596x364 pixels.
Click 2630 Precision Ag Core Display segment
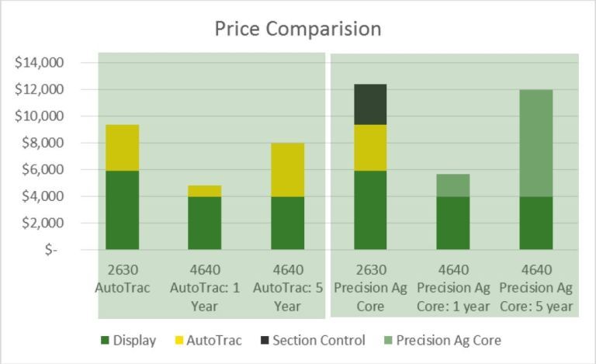370,210
